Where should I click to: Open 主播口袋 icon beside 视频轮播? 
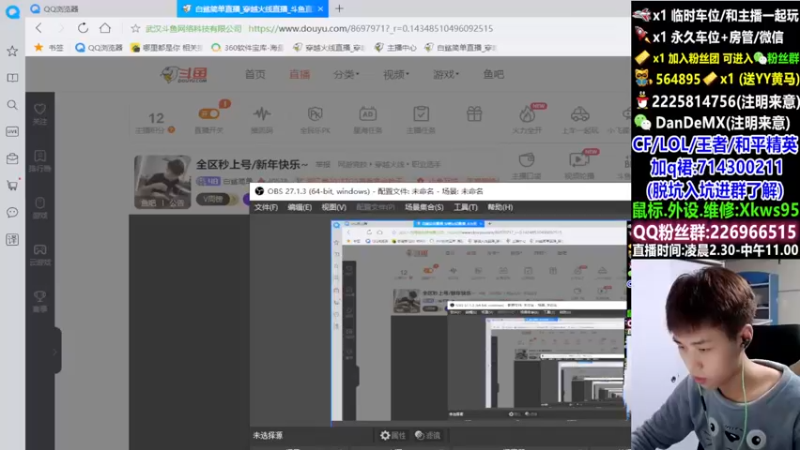pos(527,164)
